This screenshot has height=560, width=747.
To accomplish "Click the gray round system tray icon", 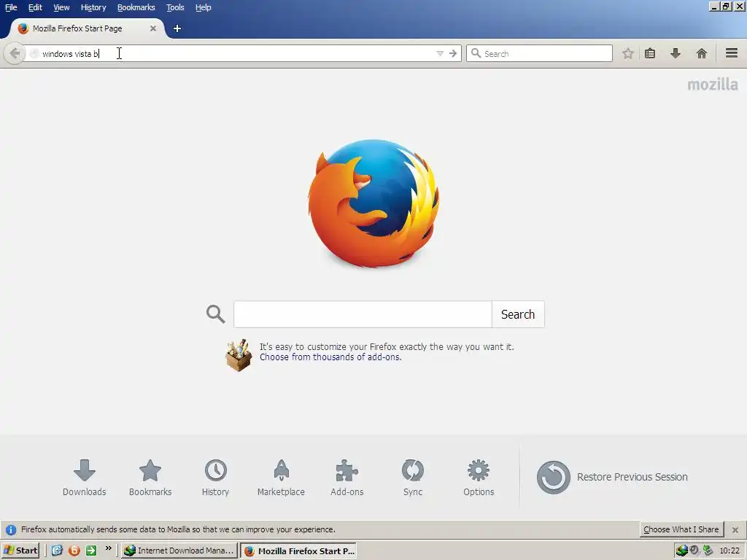I will (694, 550).
